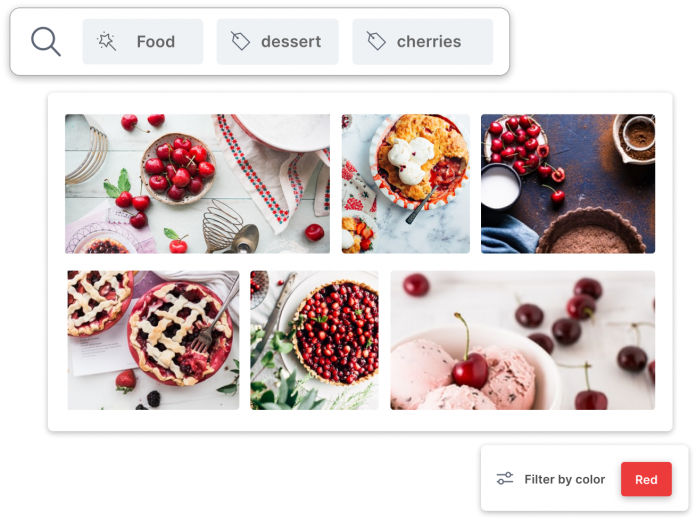Viewport: 696px width, 519px height.
Task: Click the strawberry in the lattice pie photo
Action: point(125,380)
